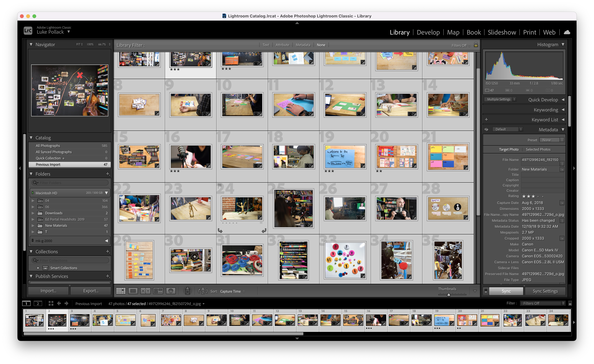Open People face view
Viewport: 594px width, 364px height.
click(x=171, y=291)
